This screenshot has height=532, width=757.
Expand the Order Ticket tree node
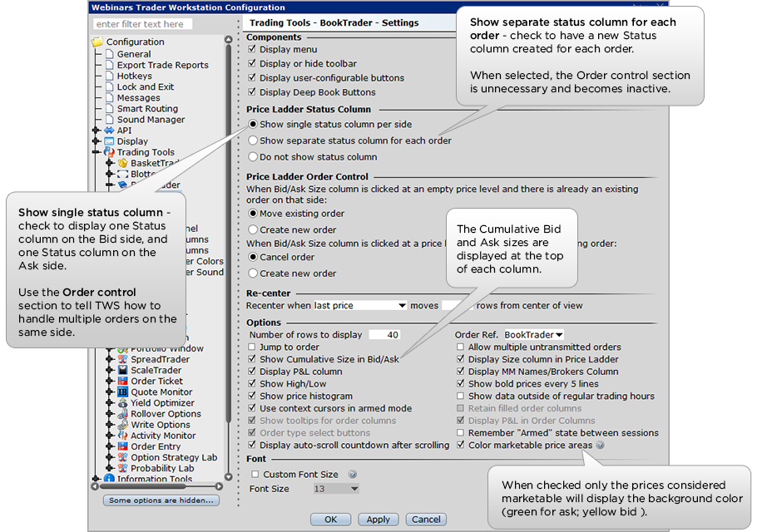click(110, 381)
